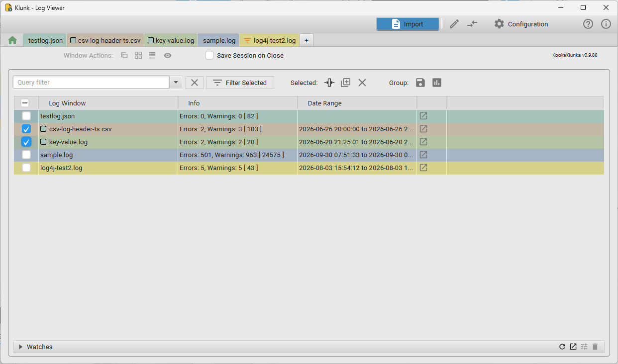Check the sample.log row checkbox
Viewport: 618px width, 364px height.
26,155
